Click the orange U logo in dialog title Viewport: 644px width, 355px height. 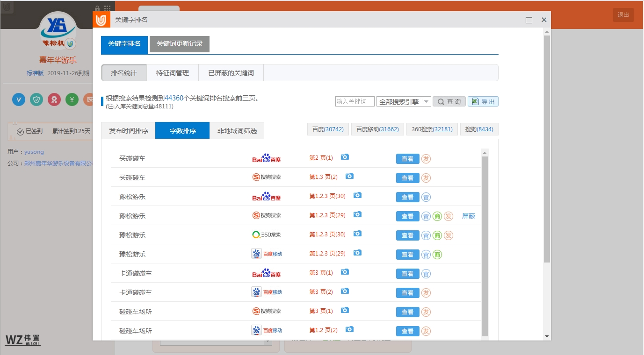point(101,20)
